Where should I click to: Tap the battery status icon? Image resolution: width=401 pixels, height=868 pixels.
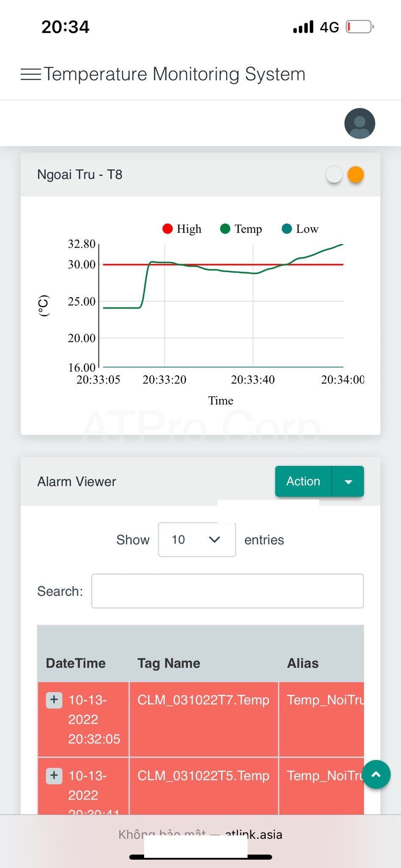point(359,27)
